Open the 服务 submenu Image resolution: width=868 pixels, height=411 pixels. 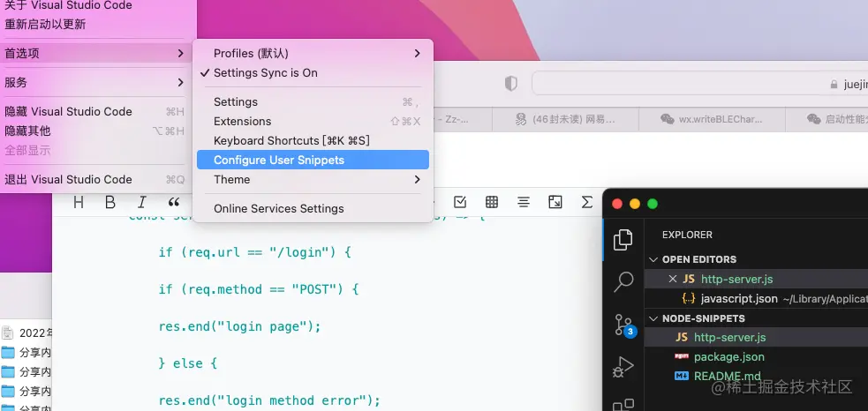(95, 82)
